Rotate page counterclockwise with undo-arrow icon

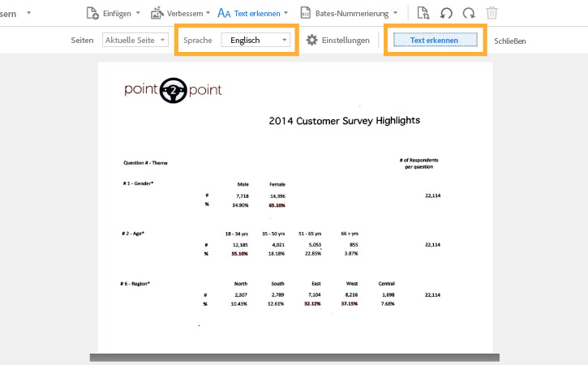tap(446, 14)
